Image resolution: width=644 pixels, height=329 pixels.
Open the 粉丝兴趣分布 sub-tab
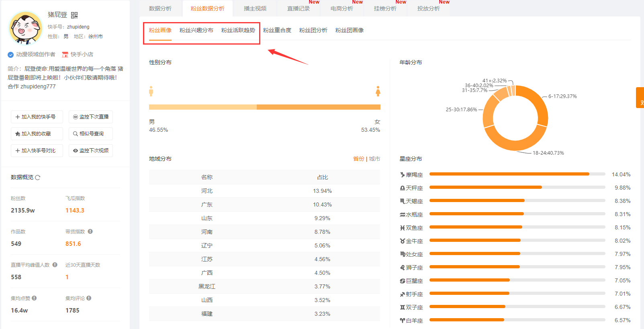click(196, 30)
